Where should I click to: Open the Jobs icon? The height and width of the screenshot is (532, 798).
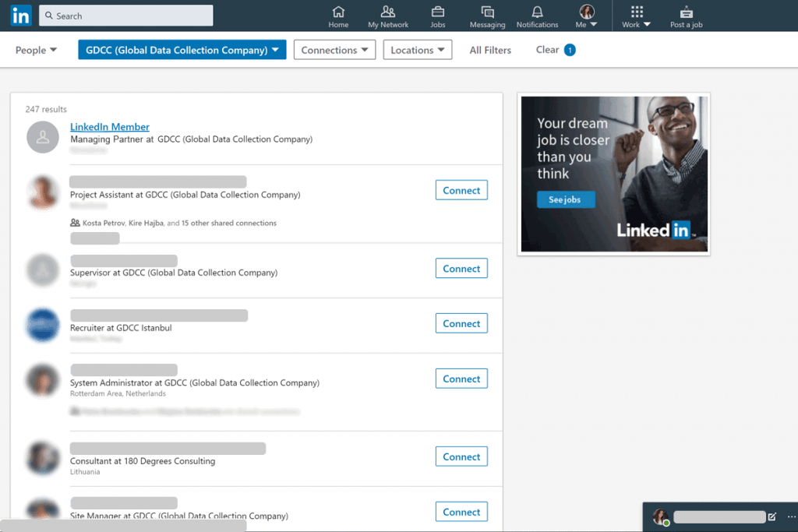437,14
